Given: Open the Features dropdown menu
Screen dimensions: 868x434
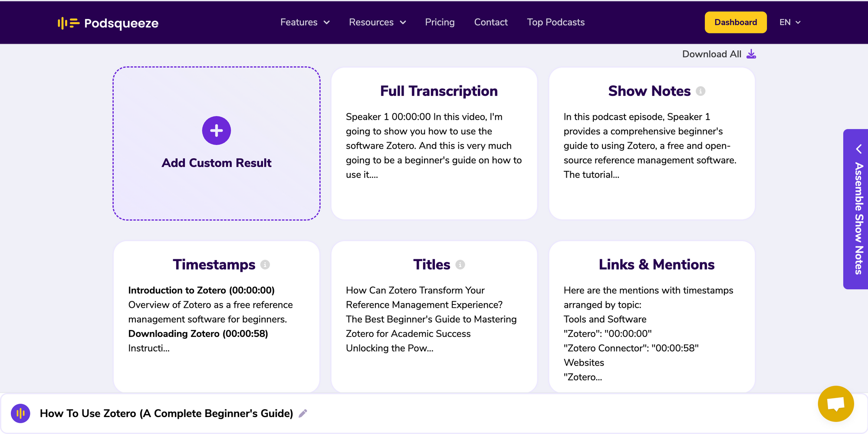Looking at the screenshot, I should click(x=305, y=23).
